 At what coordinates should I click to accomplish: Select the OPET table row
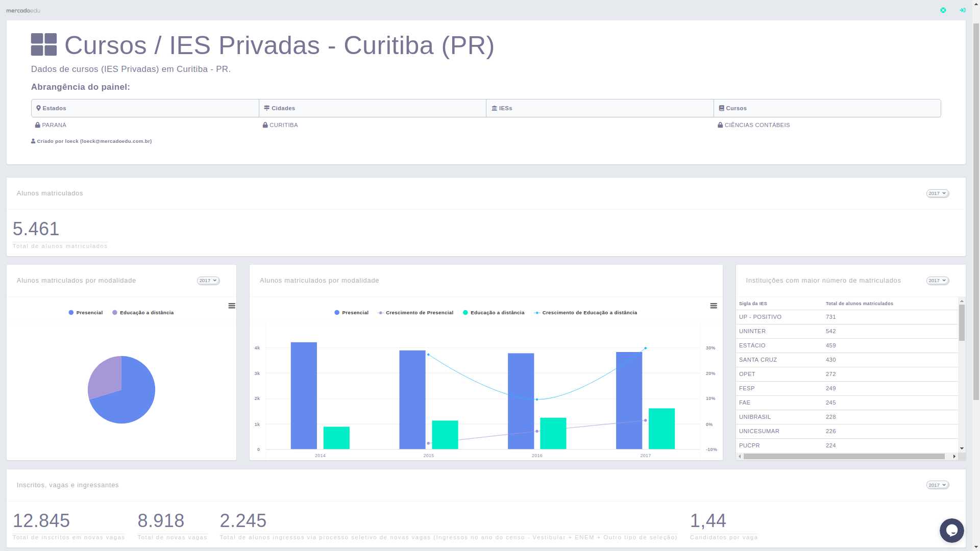[847, 374]
